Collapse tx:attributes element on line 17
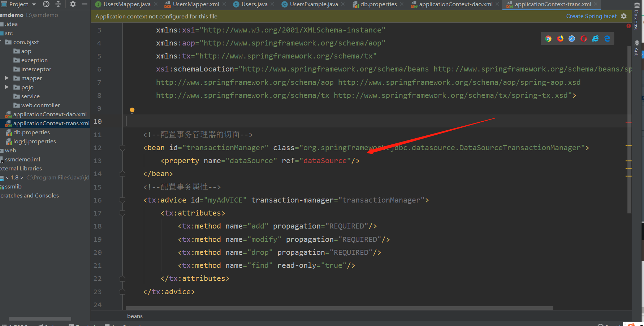This screenshot has height=326, width=644. 122,213
